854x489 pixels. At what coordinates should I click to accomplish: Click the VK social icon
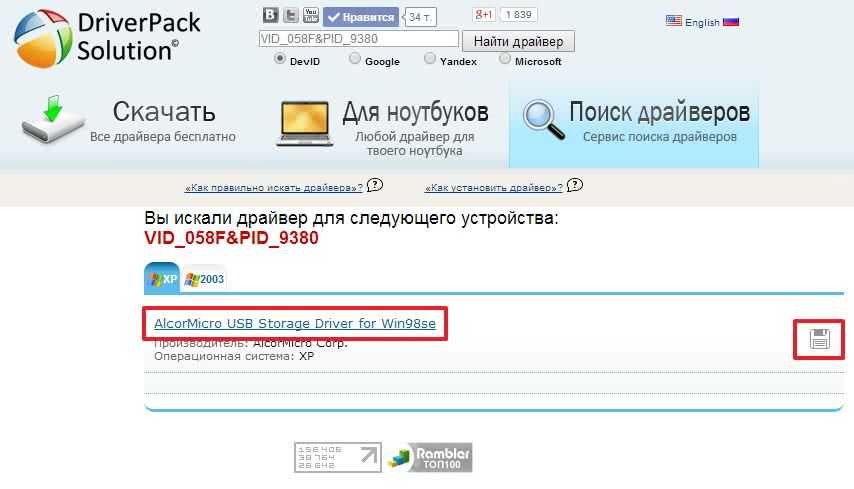[x=270, y=15]
